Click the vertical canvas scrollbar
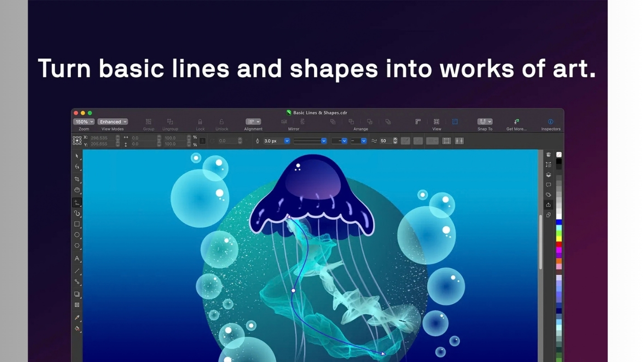 click(x=540, y=242)
